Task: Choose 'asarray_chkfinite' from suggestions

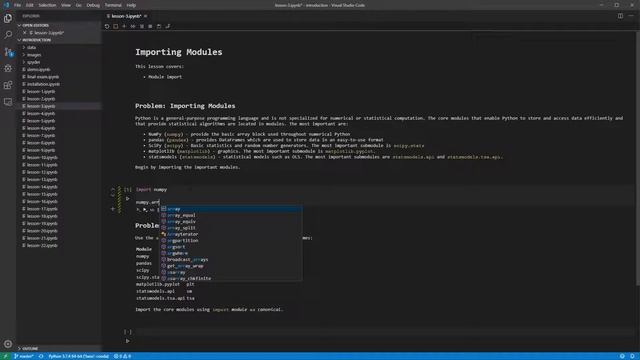Action: (231, 278)
